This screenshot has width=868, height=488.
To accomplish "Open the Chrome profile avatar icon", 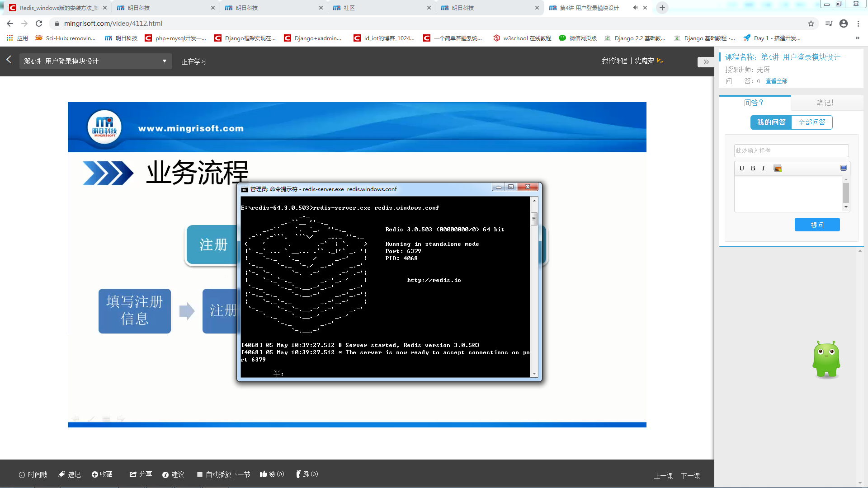I will coord(844,23).
